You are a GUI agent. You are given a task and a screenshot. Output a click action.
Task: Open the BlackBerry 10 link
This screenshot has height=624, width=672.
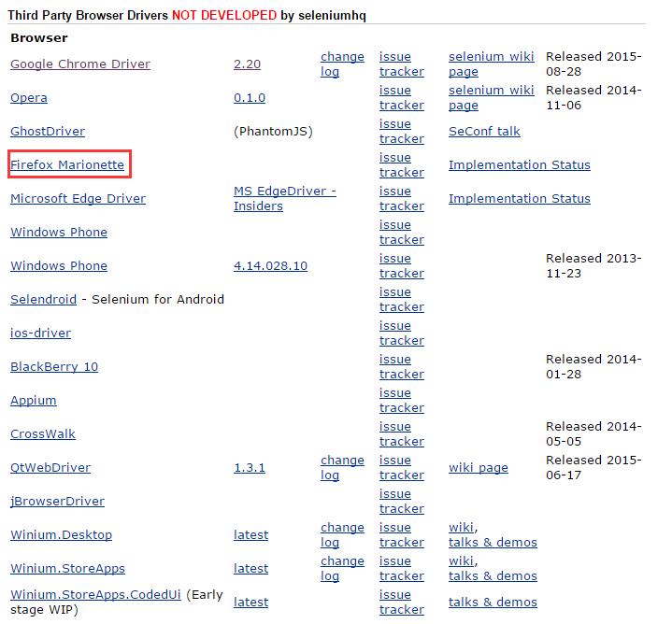(54, 366)
